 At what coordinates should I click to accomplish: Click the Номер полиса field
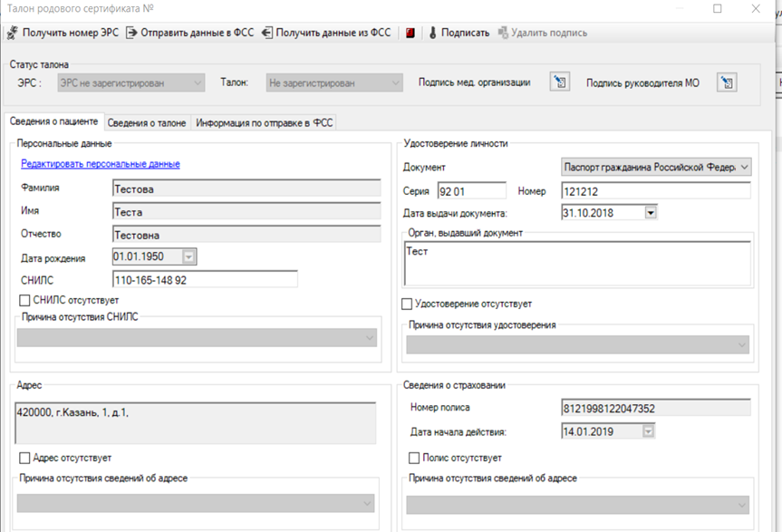point(656,408)
